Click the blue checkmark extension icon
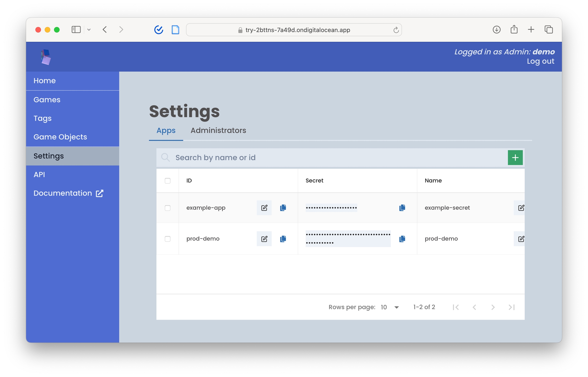588x377 pixels. click(x=159, y=30)
